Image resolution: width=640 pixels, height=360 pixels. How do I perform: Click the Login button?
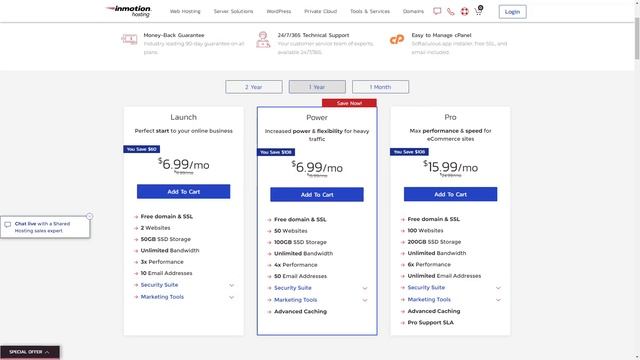click(512, 12)
